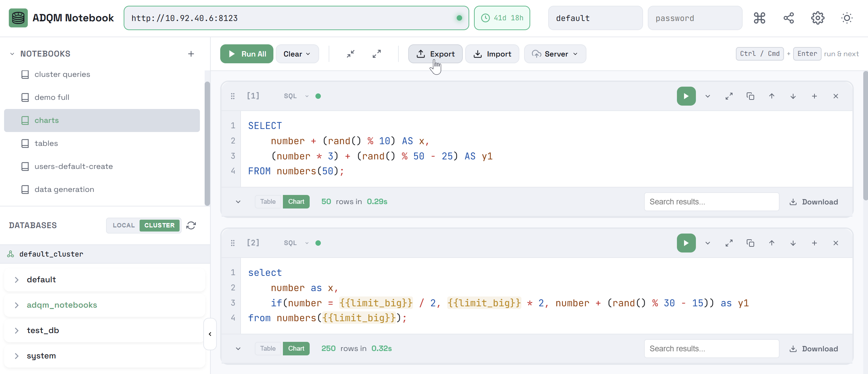Open the keyboard shortcuts panel

[x=759, y=18]
